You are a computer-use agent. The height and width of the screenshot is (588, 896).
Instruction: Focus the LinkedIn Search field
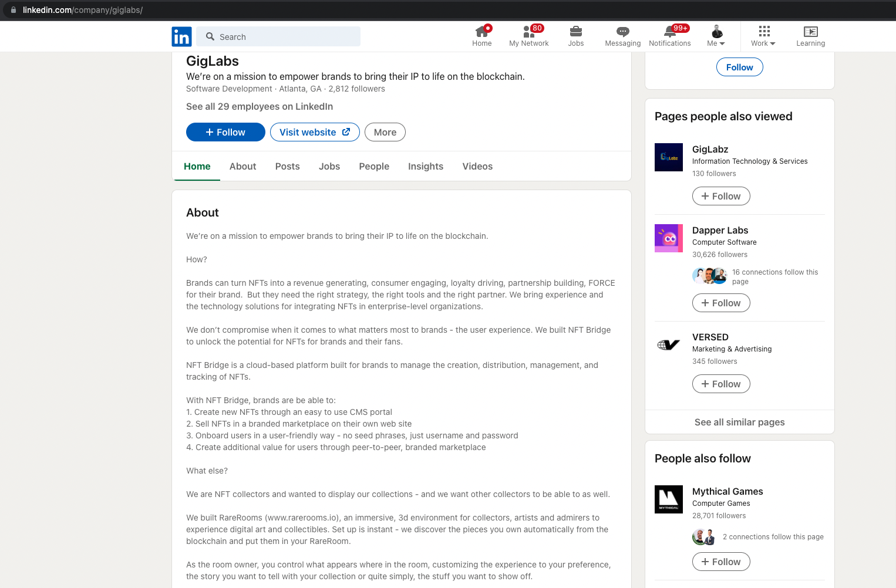278,36
